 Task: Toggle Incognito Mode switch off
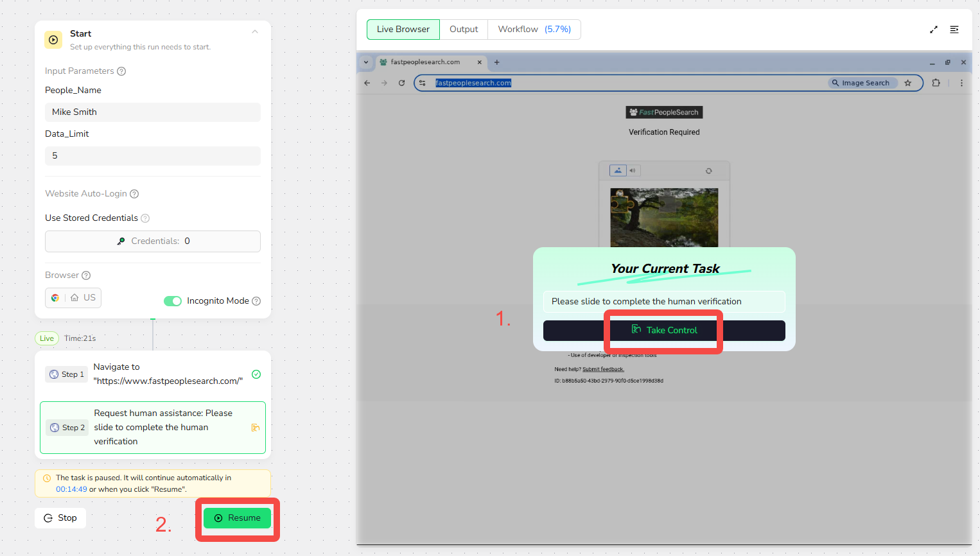(x=173, y=301)
